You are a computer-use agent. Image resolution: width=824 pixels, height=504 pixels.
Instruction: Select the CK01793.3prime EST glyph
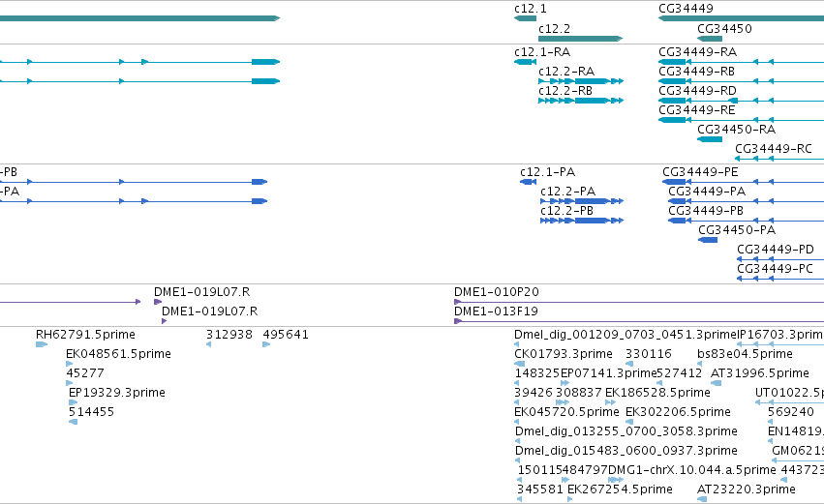coord(519,364)
